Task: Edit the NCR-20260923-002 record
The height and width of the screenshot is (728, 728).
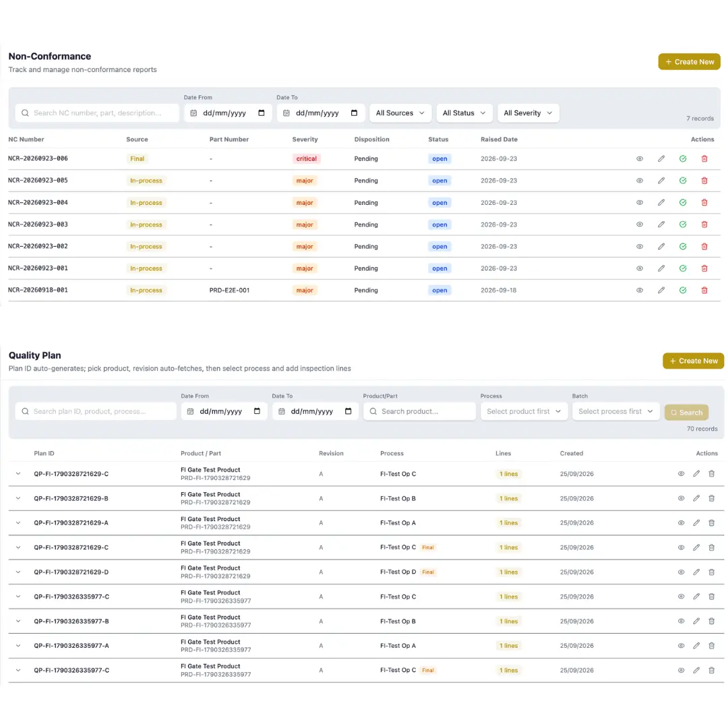Action: click(661, 247)
